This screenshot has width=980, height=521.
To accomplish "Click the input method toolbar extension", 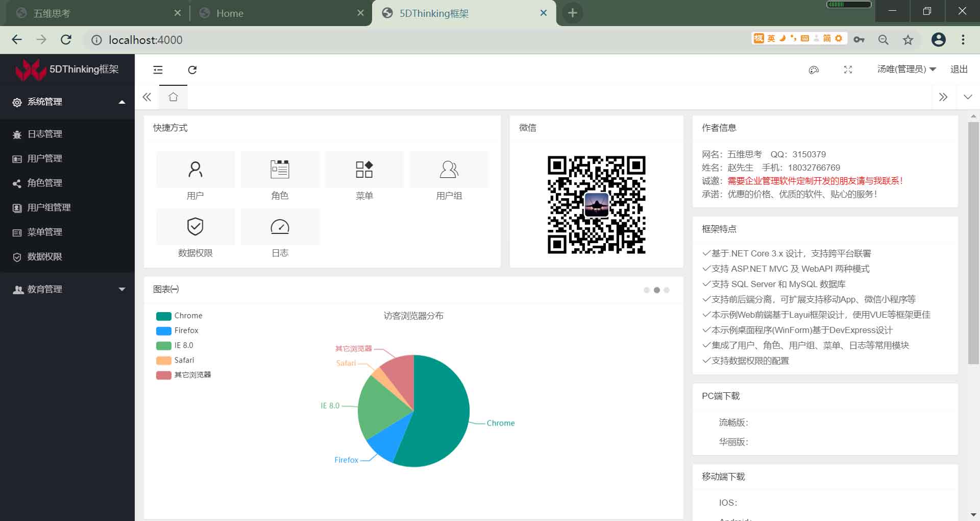I will pos(799,38).
